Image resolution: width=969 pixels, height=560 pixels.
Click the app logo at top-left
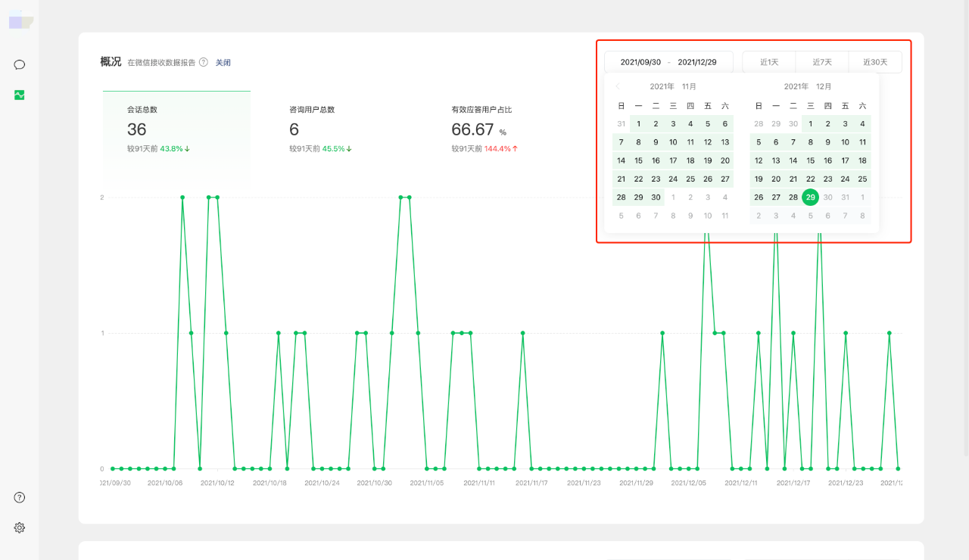click(20, 20)
